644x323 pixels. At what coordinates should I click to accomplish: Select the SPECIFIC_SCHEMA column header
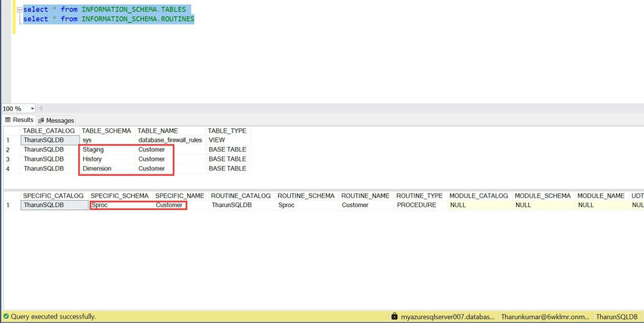(120, 196)
